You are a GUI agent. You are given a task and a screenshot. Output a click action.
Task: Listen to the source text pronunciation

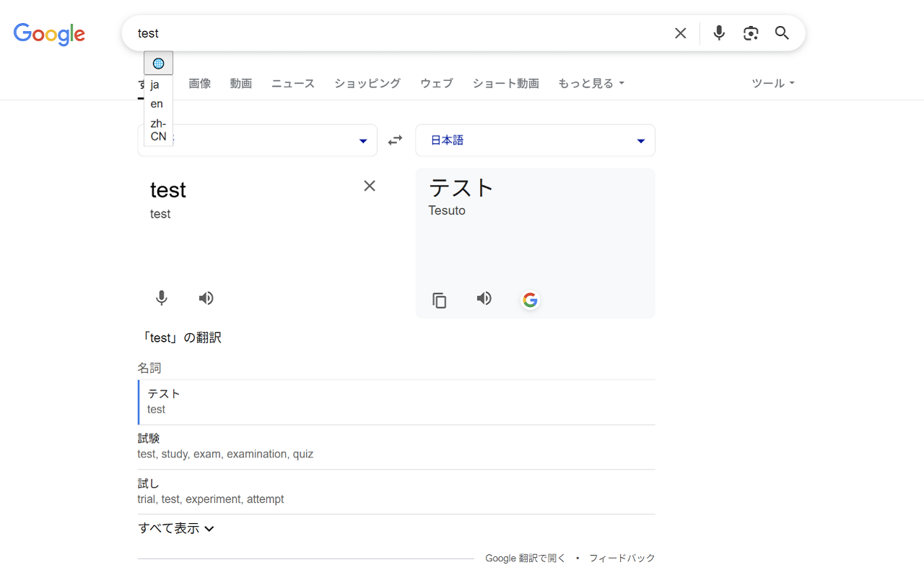206,298
